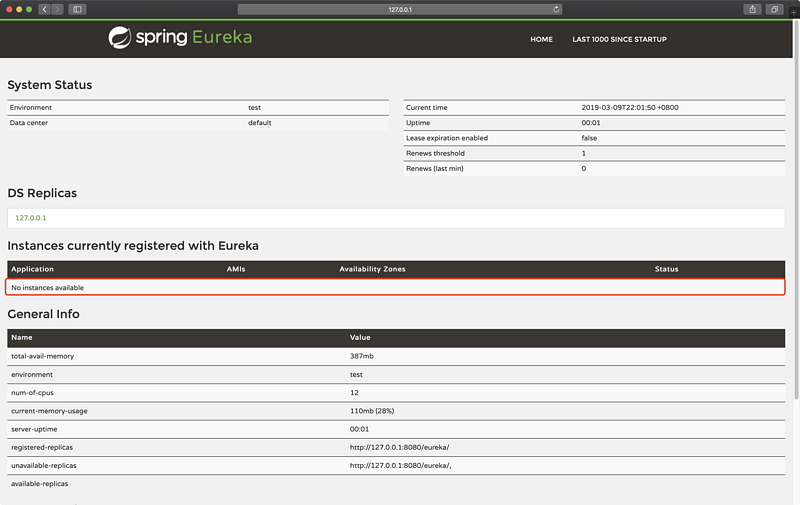Viewport: 800px width, 505px height.
Task: Click the 110mb (28%) value
Action: (x=372, y=411)
